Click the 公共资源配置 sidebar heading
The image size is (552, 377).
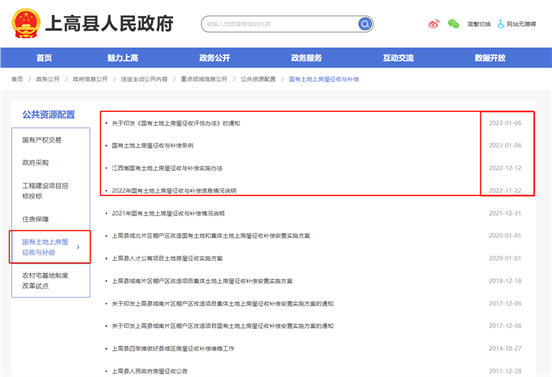[x=49, y=115]
